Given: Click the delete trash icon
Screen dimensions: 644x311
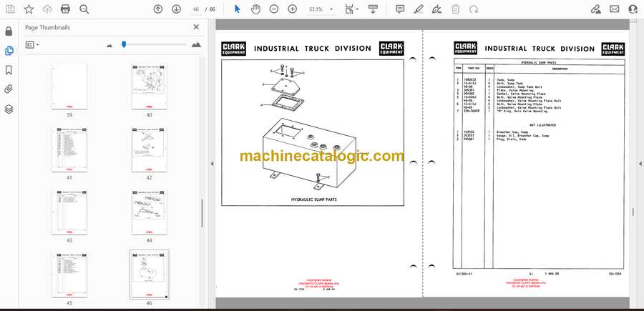Looking at the screenshot, I should click(456, 9).
